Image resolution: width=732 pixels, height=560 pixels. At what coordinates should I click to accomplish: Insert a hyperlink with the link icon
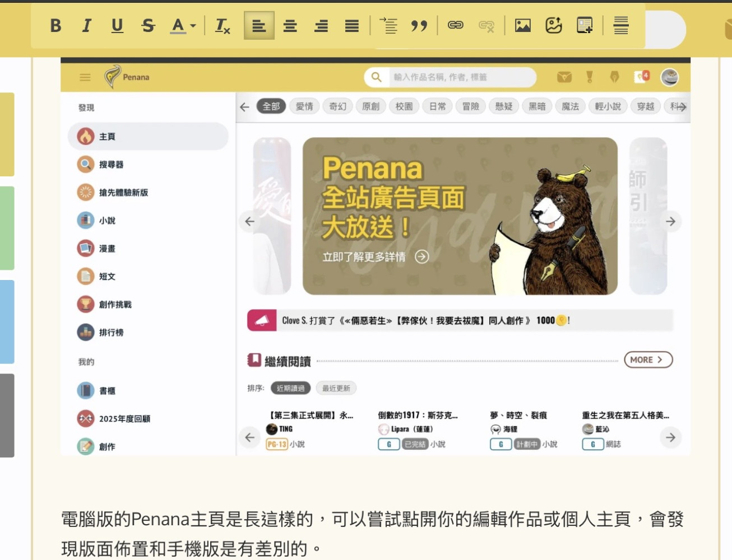[456, 25]
